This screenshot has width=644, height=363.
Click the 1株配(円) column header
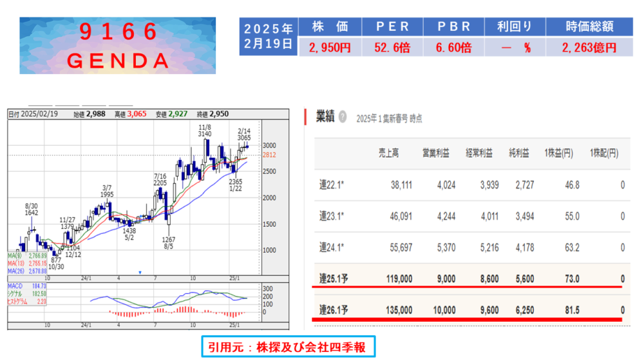coord(604,153)
